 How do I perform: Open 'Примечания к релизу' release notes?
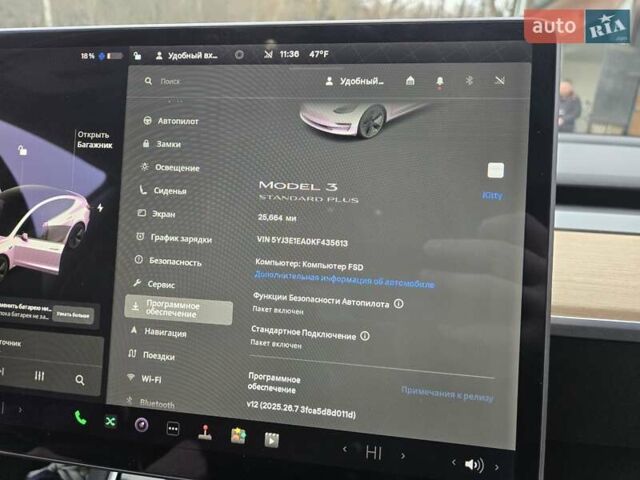coord(447,396)
